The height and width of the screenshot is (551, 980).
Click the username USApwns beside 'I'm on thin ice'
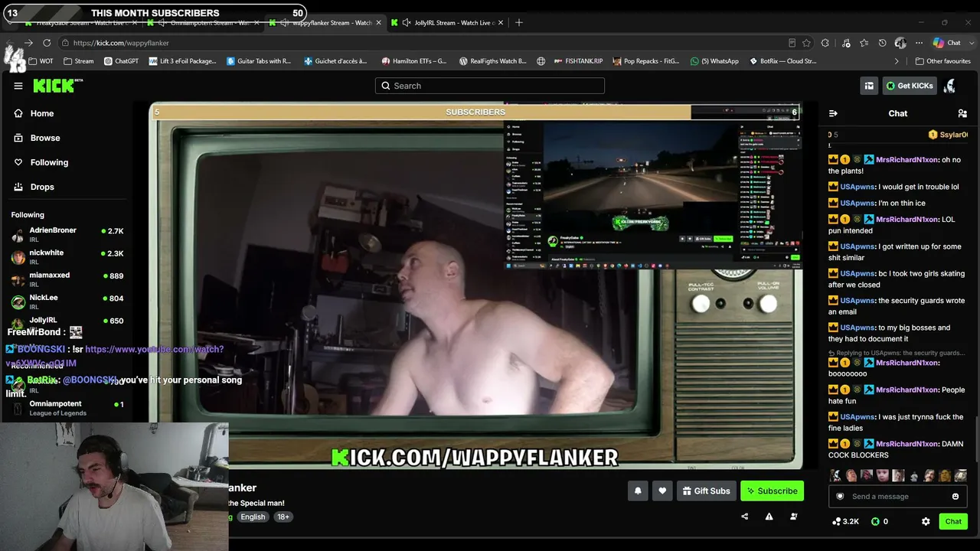click(x=857, y=203)
